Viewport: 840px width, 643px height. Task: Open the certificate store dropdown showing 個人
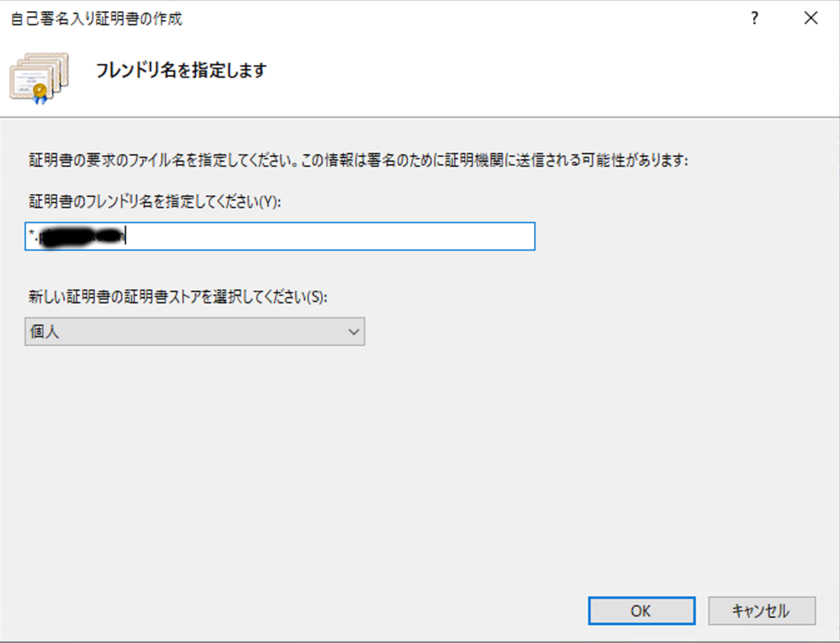tap(195, 331)
